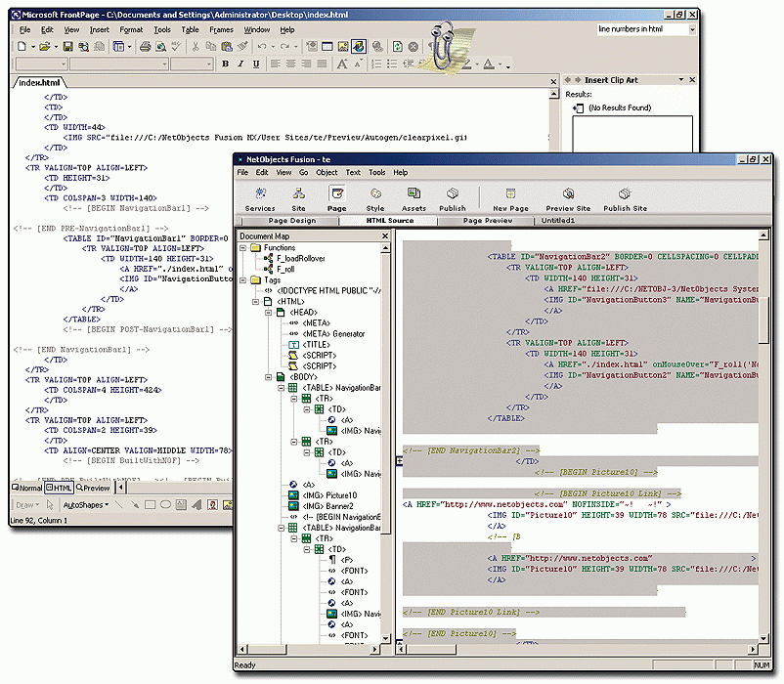Open the font color picker arrow in FrontPage

(x=500, y=64)
